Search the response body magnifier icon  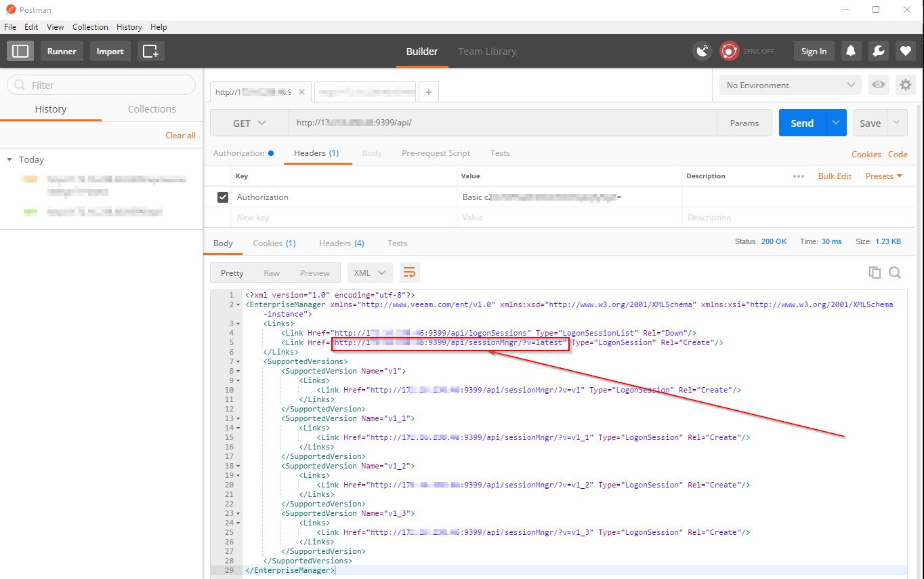point(895,273)
